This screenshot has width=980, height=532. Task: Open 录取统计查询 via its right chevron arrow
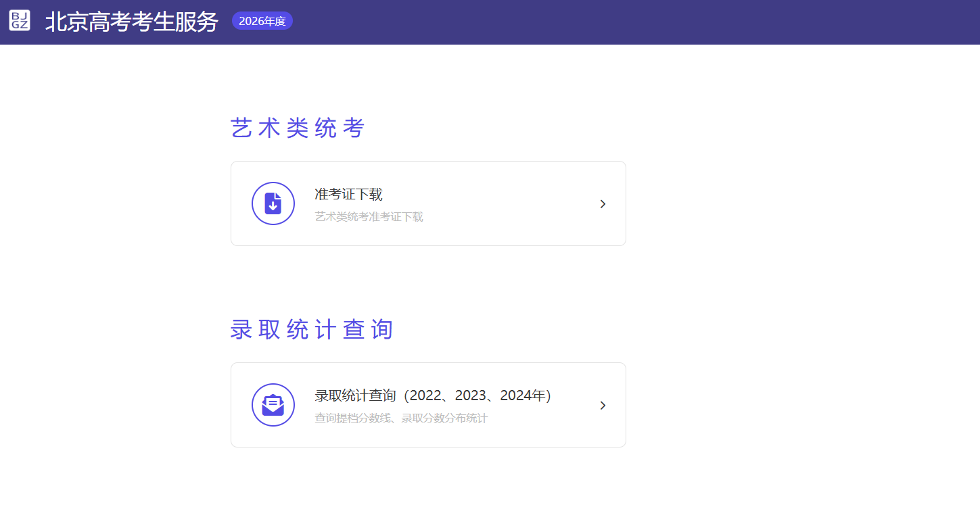coord(603,406)
